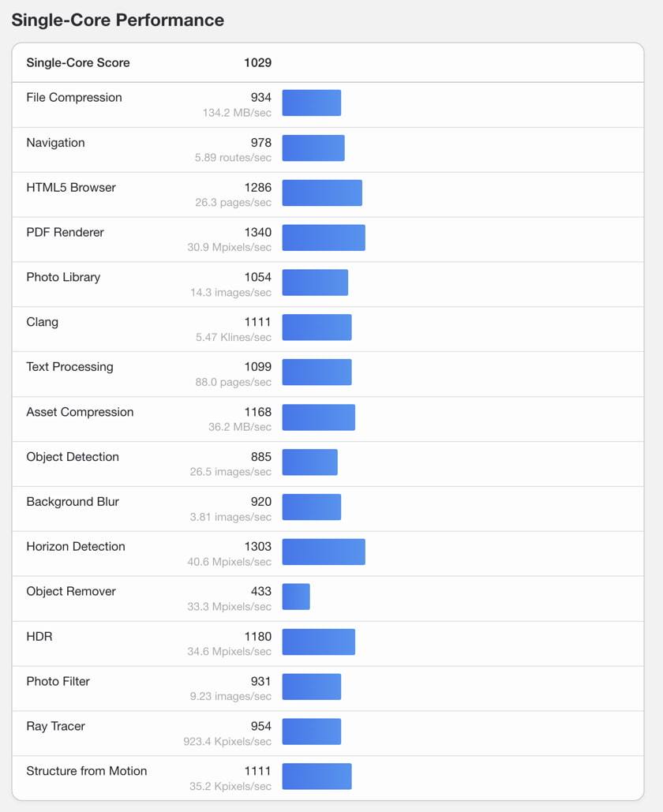Image resolution: width=663 pixels, height=812 pixels.
Task: Click the HTML5 Browser score bar
Action: tap(322, 193)
